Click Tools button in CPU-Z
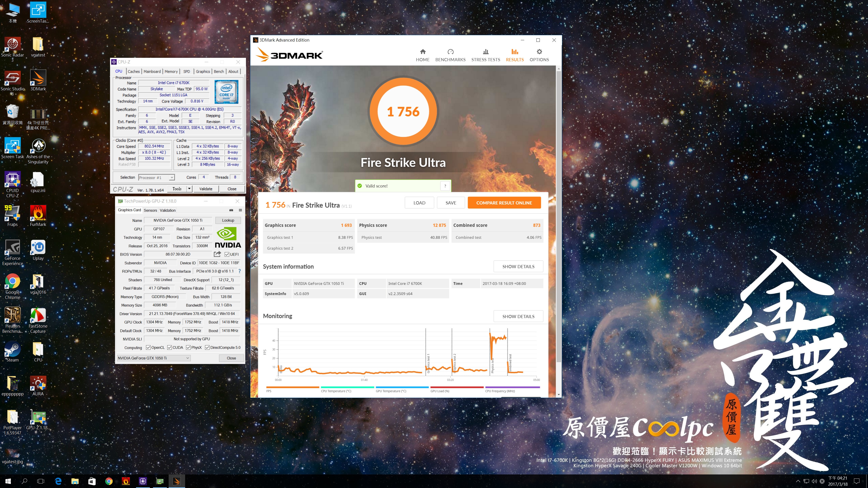Viewport: 868px width, 488px height. click(x=177, y=189)
